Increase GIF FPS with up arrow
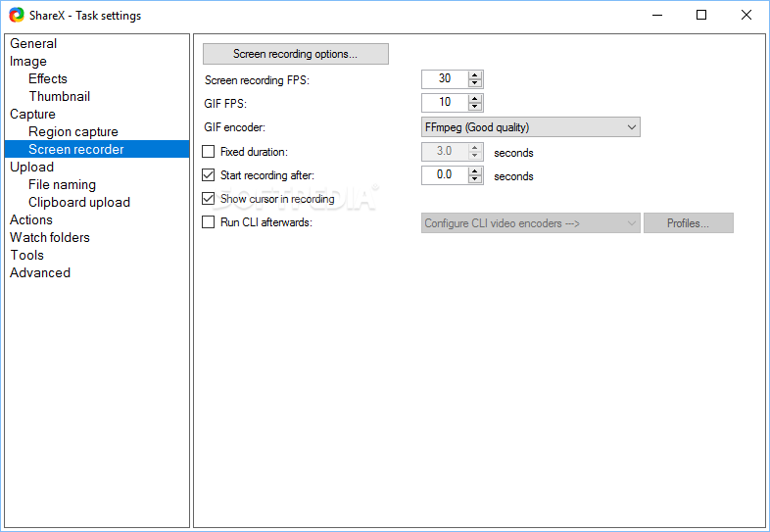This screenshot has width=770, height=532. pyautogui.click(x=475, y=99)
